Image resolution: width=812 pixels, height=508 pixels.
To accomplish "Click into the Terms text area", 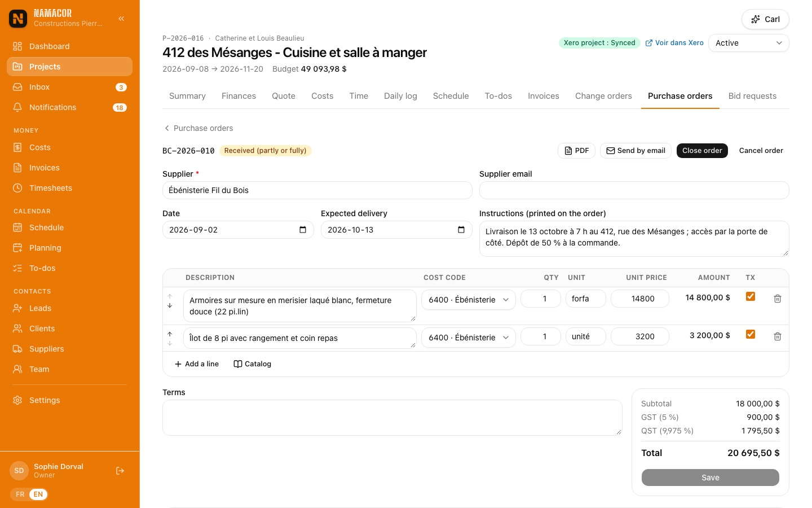I will (392, 418).
